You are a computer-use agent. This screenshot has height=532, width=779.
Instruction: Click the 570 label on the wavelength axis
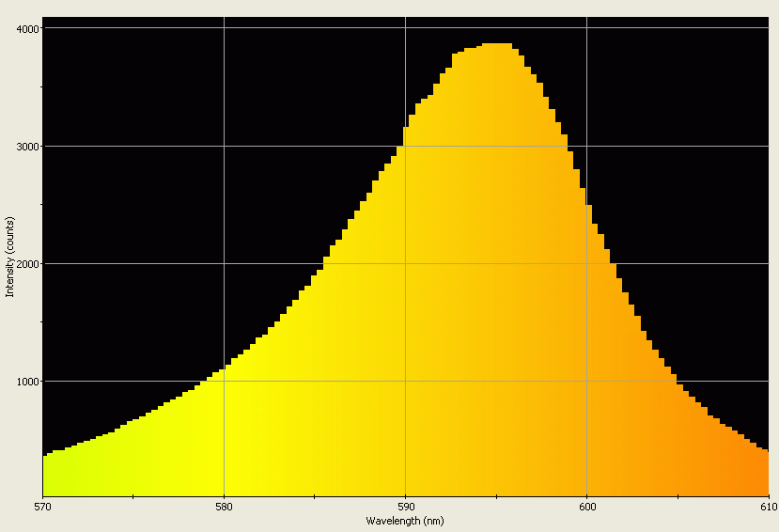click(x=43, y=508)
